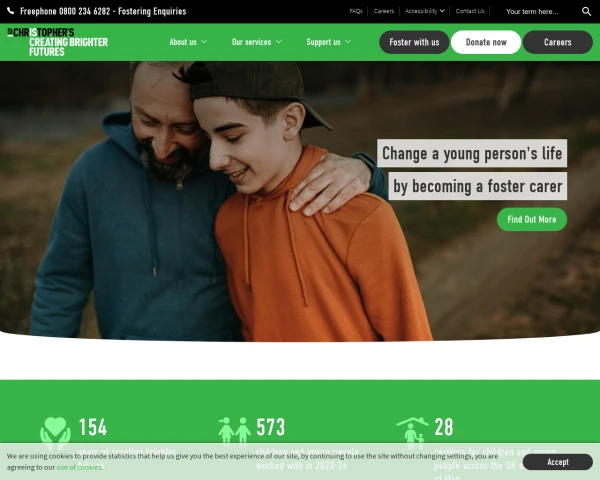Screen dimensions: 600x480
Task: Open the Our services dropdown
Action: pyautogui.click(x=256, y=42)
